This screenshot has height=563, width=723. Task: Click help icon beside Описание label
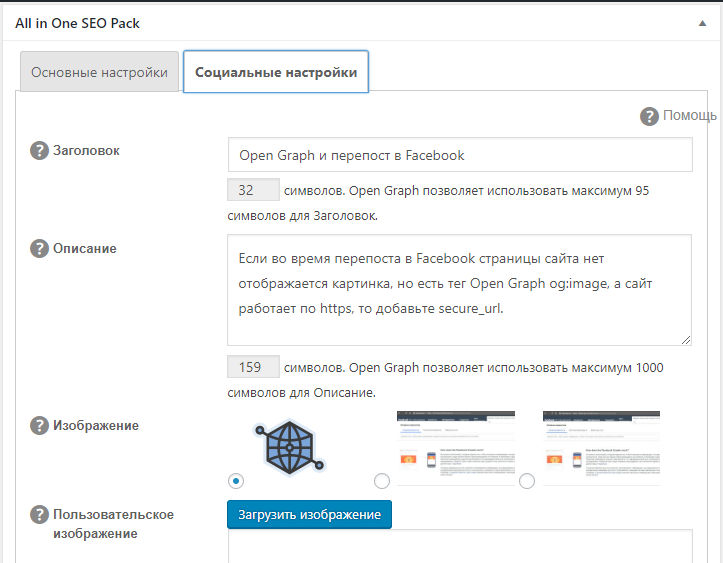point(40,249)
